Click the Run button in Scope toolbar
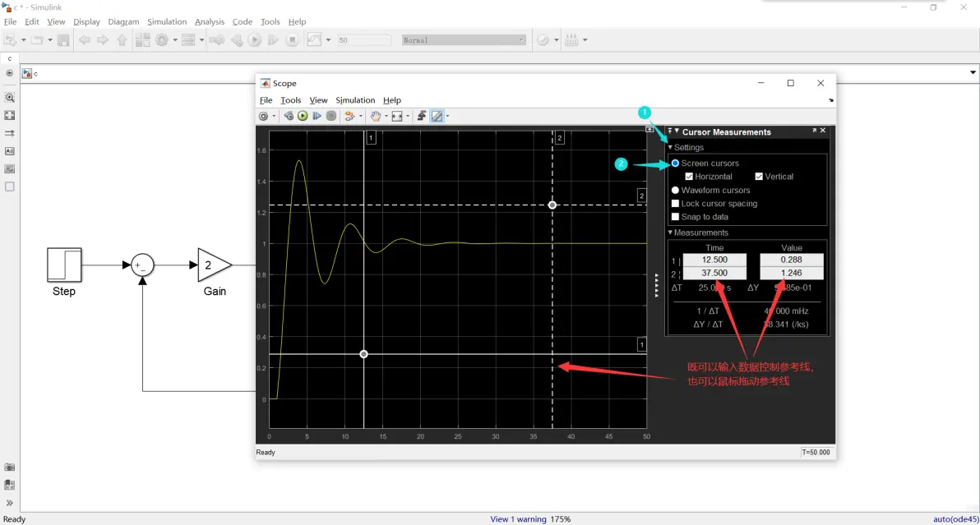The image size is (980, 525). tap(303, 116)
